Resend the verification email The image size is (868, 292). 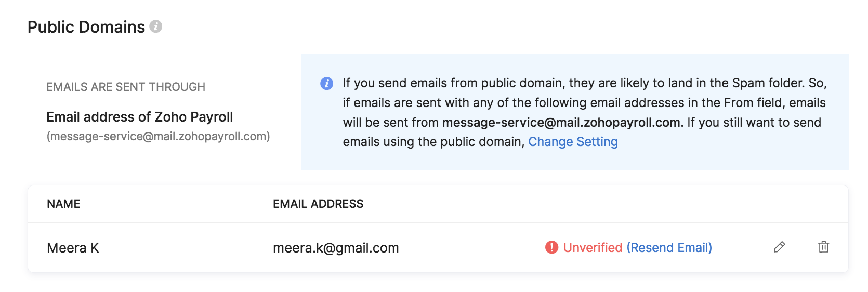tap(669, 247)
